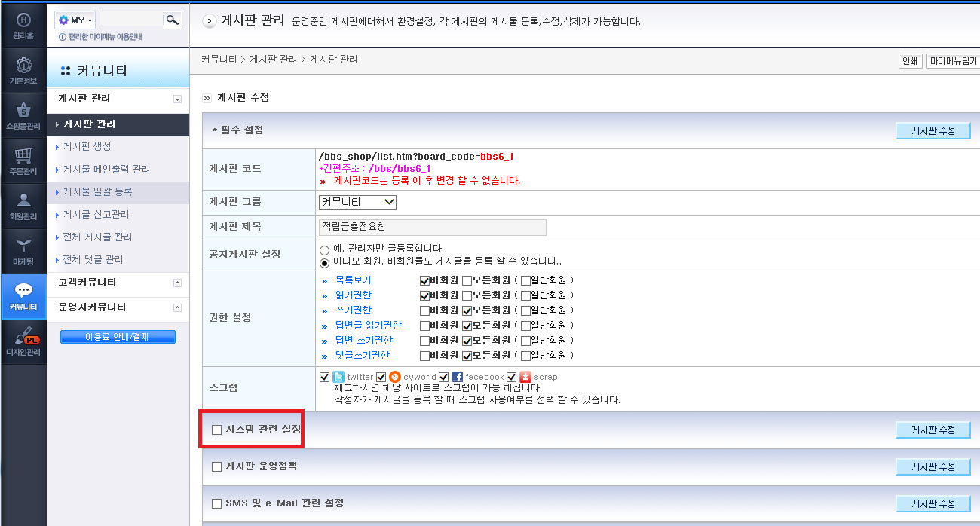Uncheck twitter scrap checkbox
This screenshot has height=526, width=980.
[x=325, y=377]
